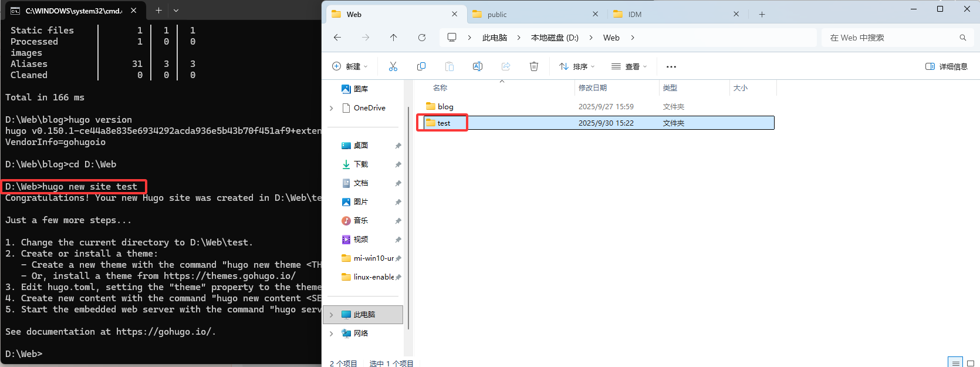This screenshot has width=980, height=367.
Task: Open the 排序 sort dropdown
Action: [577, 66]
